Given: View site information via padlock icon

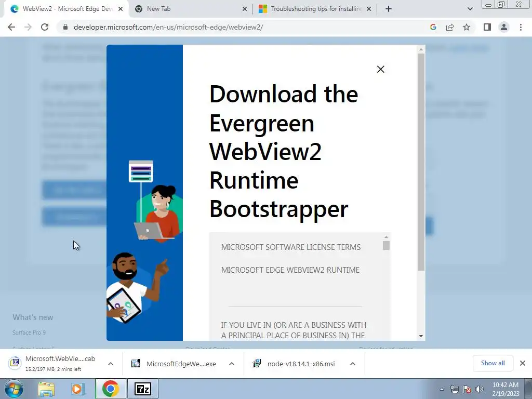Looking at the screenshot, I should (65, 27).
